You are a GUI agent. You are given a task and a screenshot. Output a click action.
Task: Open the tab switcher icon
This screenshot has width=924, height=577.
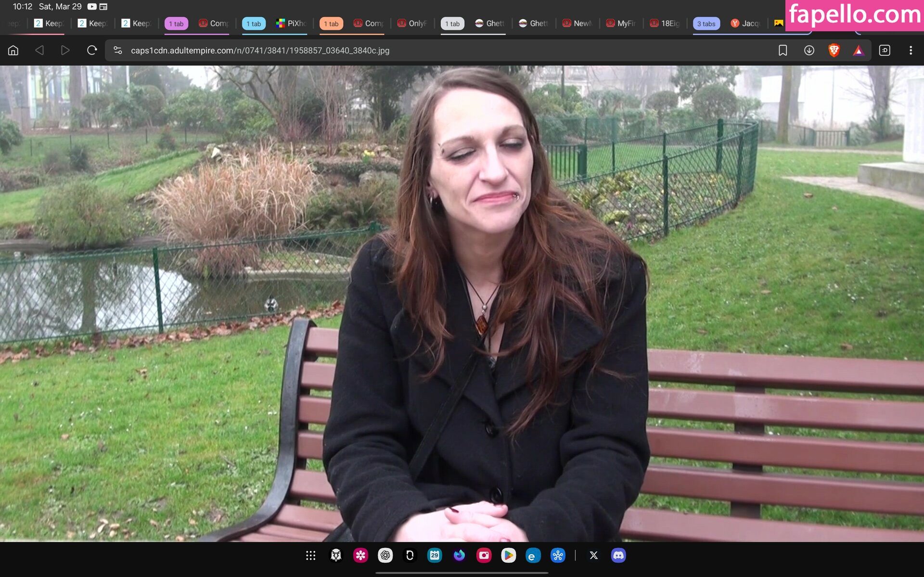click(x=885, y=50)
